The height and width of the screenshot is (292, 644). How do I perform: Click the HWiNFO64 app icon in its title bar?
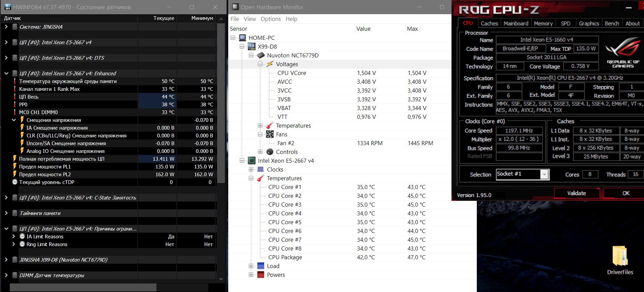tap(7, 7)
